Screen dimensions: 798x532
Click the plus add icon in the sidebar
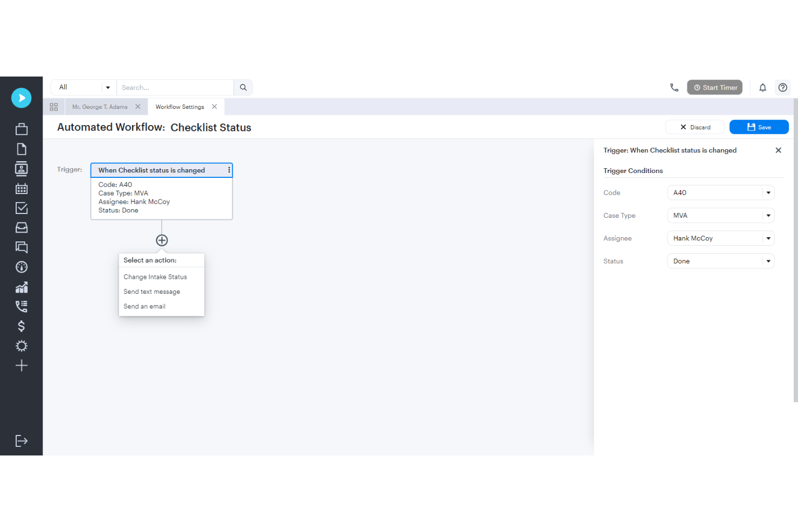pos(22,365)
